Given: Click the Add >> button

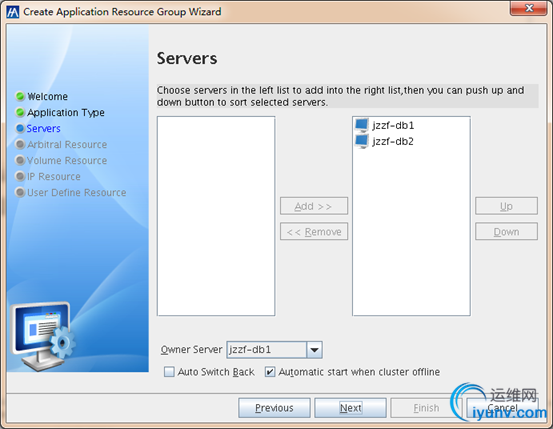Looking at the screenshot, I should [314, 206].
